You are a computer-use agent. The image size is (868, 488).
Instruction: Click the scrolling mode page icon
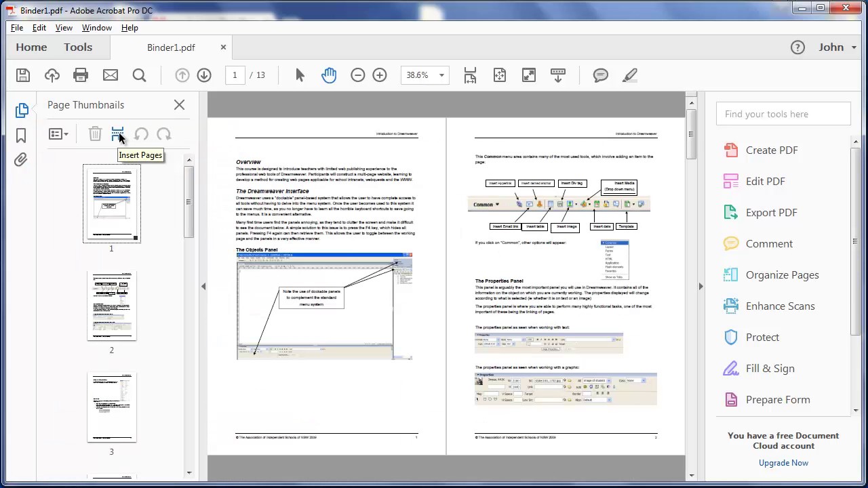point(470,75)
